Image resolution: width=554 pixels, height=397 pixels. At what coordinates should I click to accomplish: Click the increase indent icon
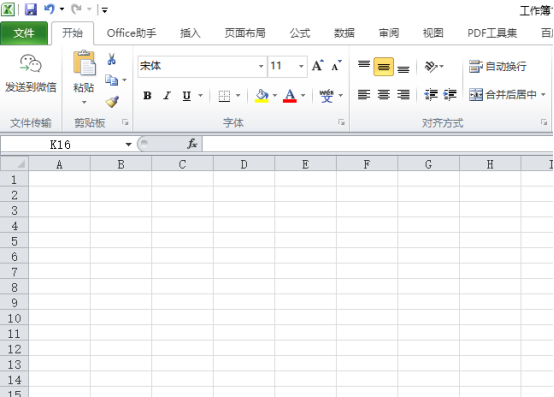point(450,95)
